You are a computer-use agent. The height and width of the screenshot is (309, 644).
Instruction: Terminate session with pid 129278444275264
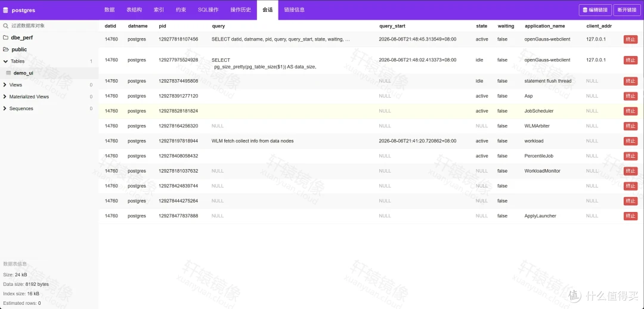(x=630, y=201)
